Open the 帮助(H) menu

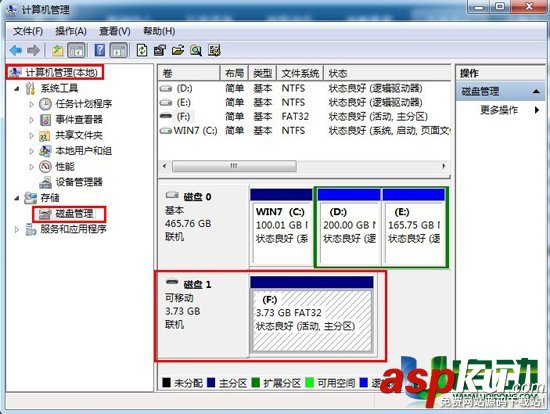159,31
